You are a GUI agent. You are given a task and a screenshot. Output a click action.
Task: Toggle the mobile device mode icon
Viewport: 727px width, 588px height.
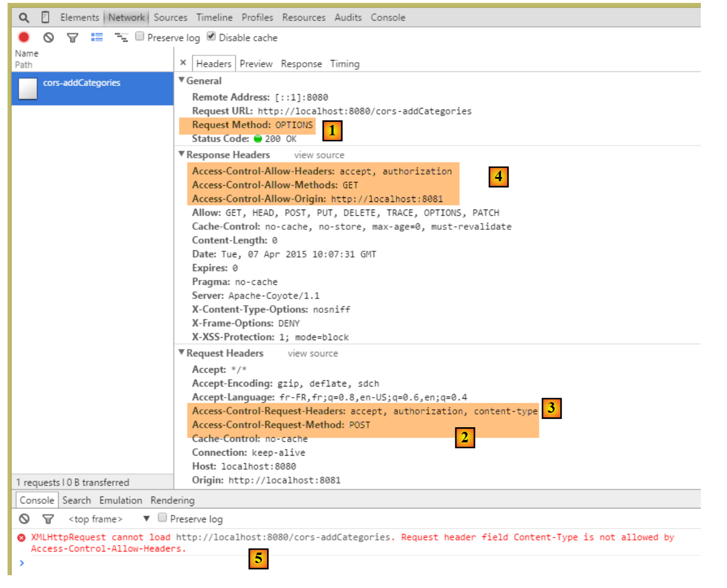(45, 17)
